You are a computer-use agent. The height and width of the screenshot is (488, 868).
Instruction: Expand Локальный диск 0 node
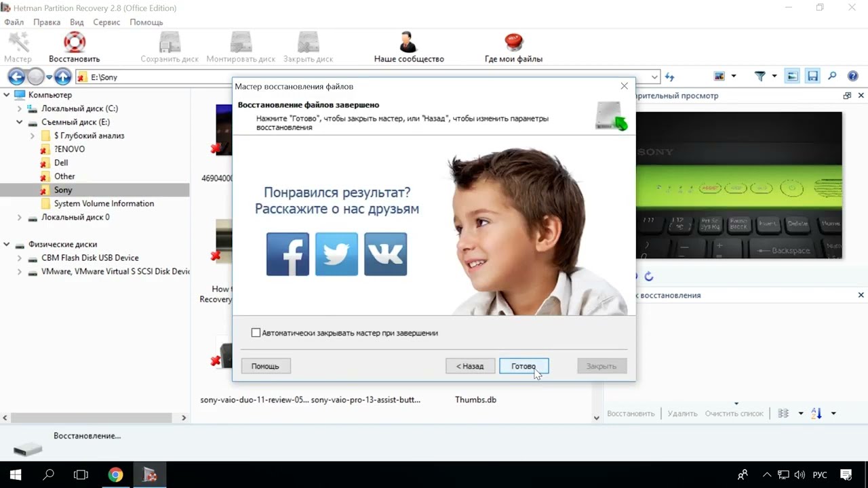pyautogui.click(x=19, y=217)
